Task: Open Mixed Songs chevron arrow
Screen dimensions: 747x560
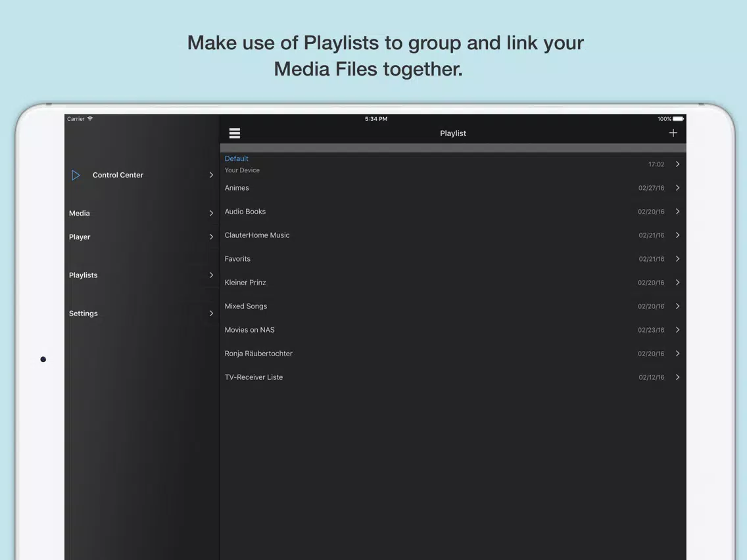Action: point(677,306)
